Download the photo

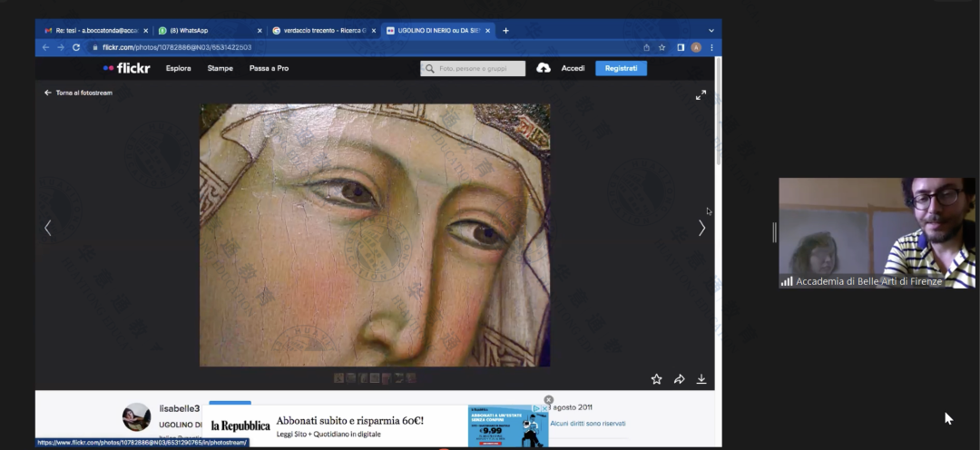[x=701, y=378]
